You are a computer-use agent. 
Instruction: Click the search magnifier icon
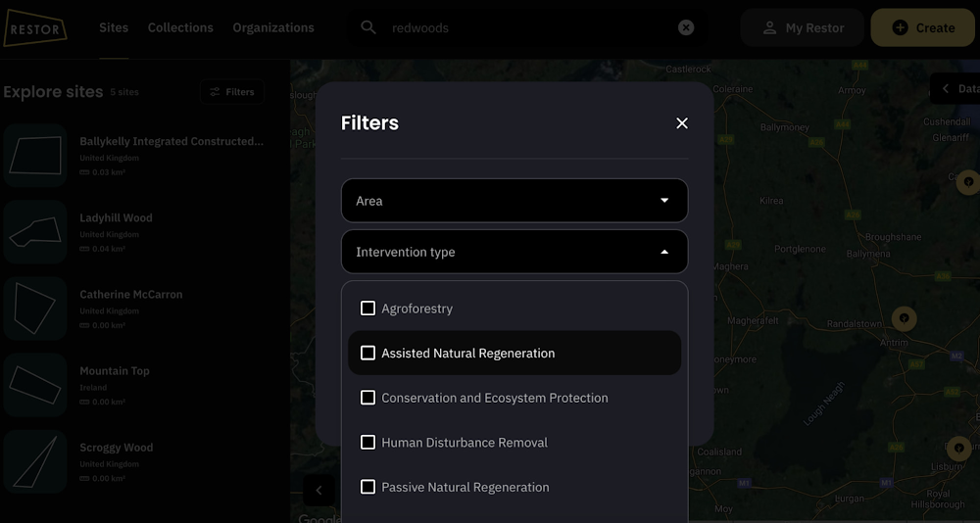tap(368, 27)
